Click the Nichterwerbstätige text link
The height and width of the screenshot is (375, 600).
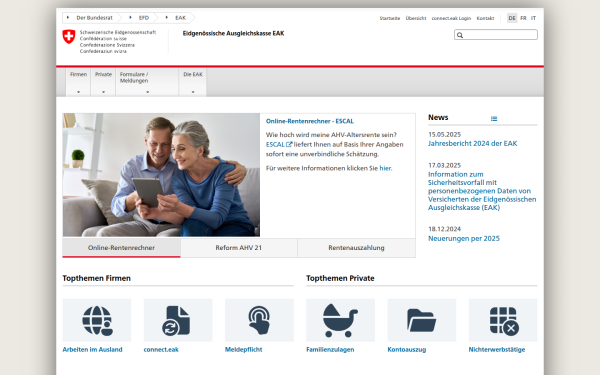(x=497, y=349)
